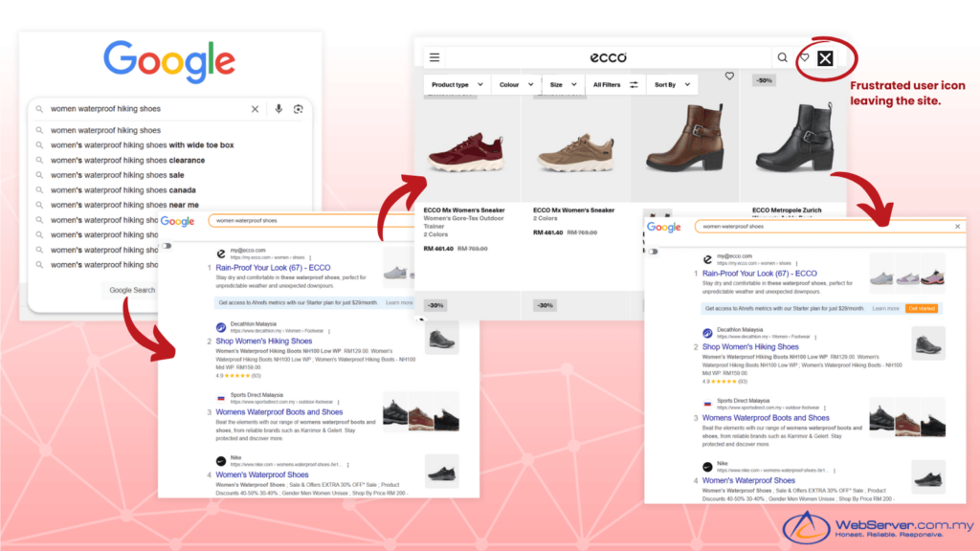Click Decathlon favicon in panel overlapping homepage
Image resolution: width=980 pixels, height=551 pixels.
221,327
